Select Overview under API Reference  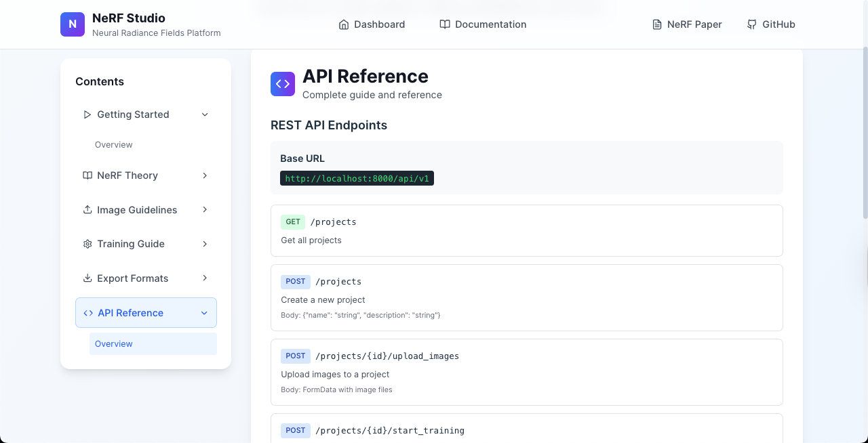tap(114, 344)
